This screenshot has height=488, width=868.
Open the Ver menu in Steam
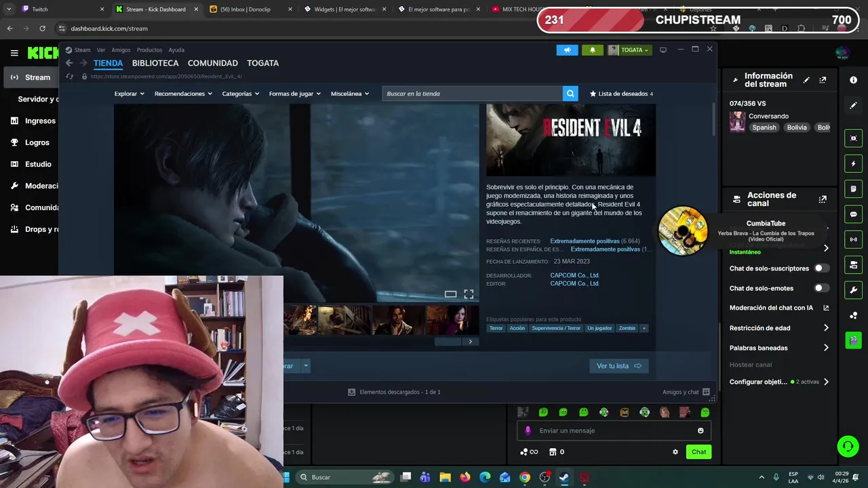[101, 49]
